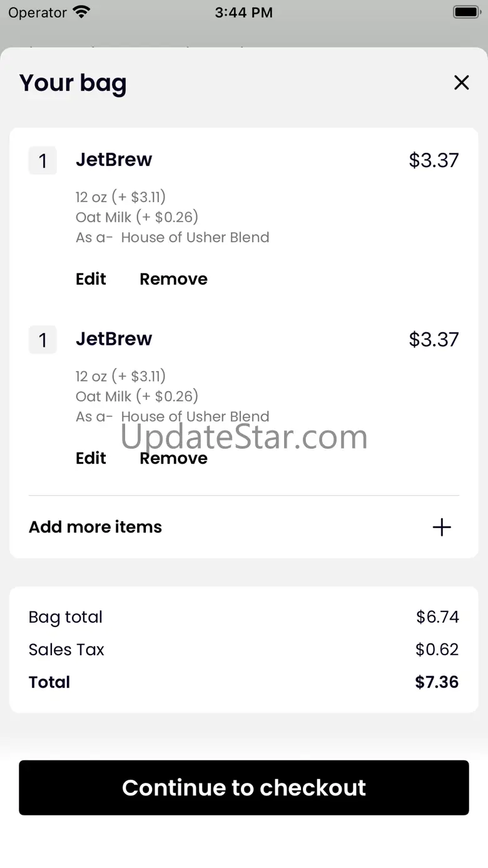
Task: Tap the battery icon in the status bar
Action: click(x=465, y=13)
